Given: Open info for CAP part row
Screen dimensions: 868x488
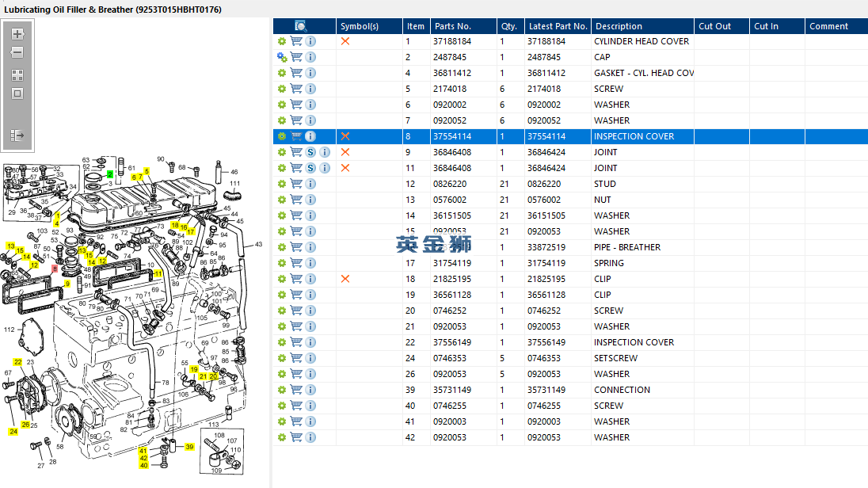Looking at the screenshot, I should [310, 57].
